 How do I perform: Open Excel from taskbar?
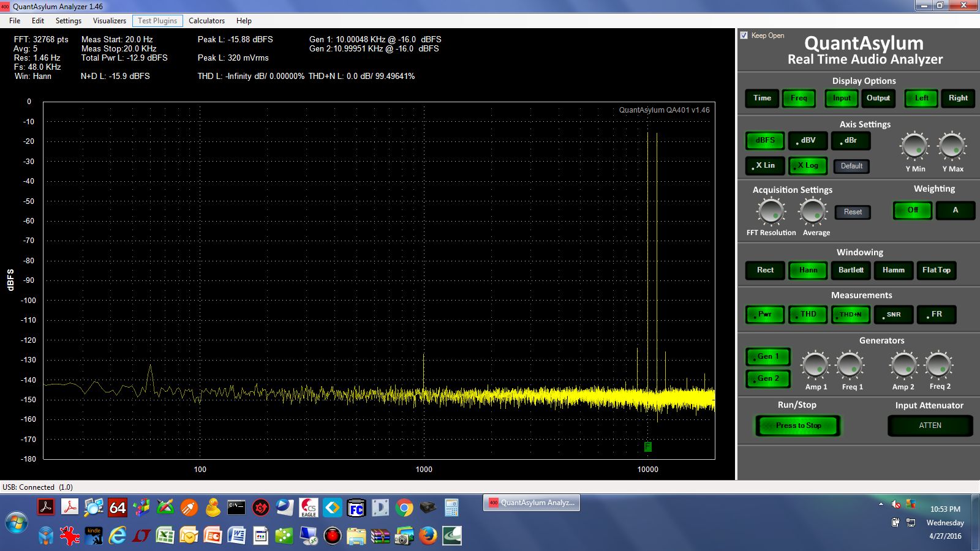click(x=165, y=536)
